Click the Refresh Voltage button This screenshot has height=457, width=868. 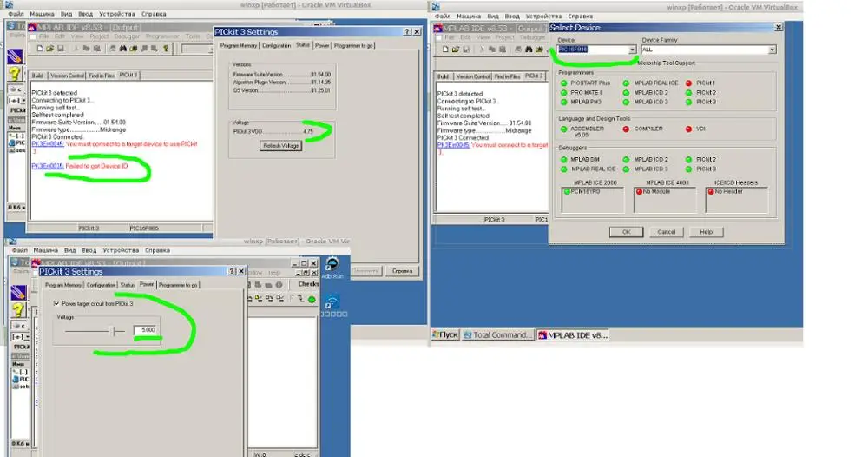(280, 146)
